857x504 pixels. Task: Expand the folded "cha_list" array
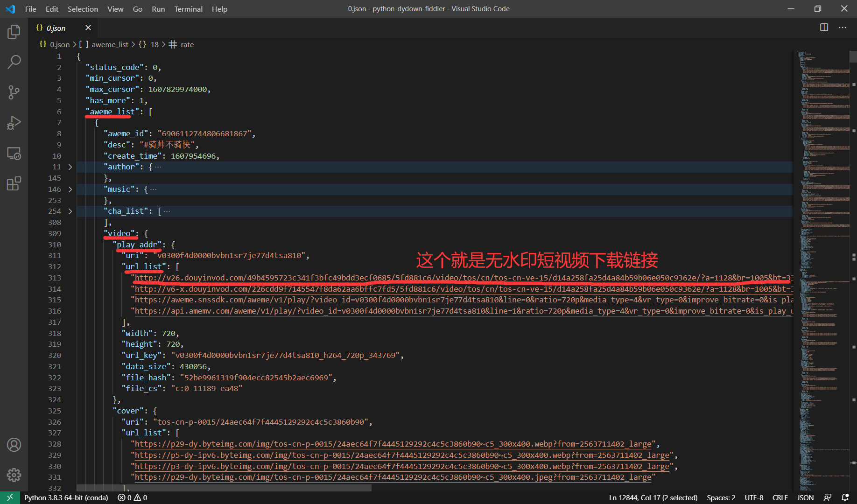click(70, 211)
